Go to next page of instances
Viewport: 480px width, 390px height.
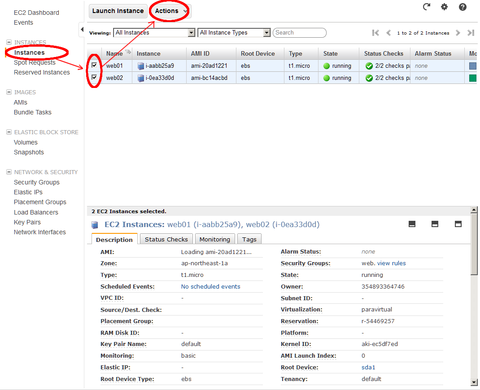(458, 33)
